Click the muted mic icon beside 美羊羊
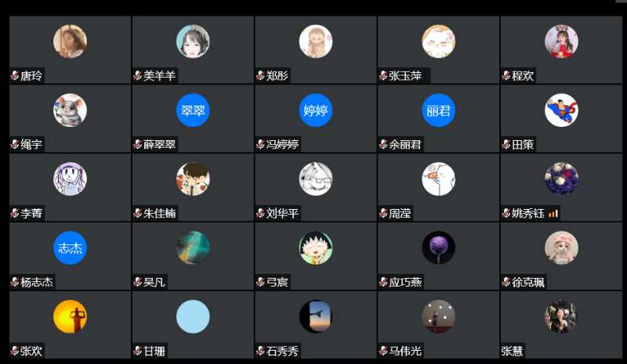This screenshot has height=364, width=627. click(x=138, y=75)
